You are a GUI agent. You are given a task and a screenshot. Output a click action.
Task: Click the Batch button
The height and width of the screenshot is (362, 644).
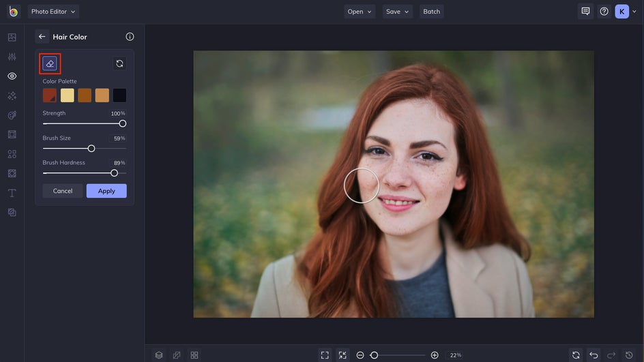tap(431, 12)
